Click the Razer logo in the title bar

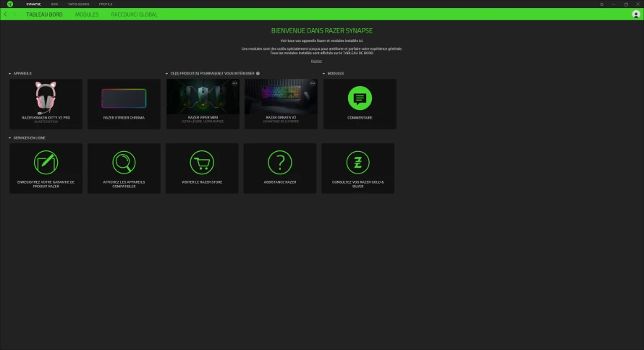pyautogui.click(x=10, y=4)
